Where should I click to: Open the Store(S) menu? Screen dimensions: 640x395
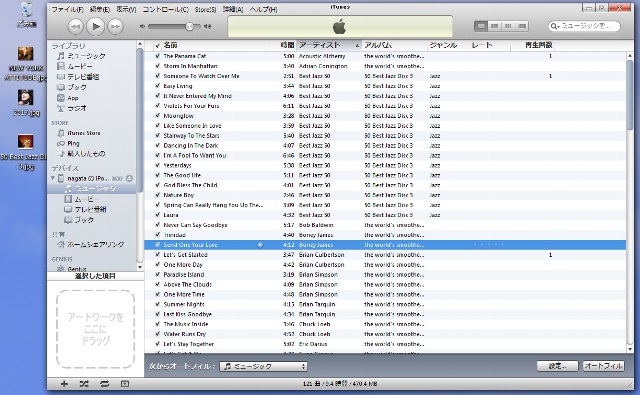tap(205, 9)
